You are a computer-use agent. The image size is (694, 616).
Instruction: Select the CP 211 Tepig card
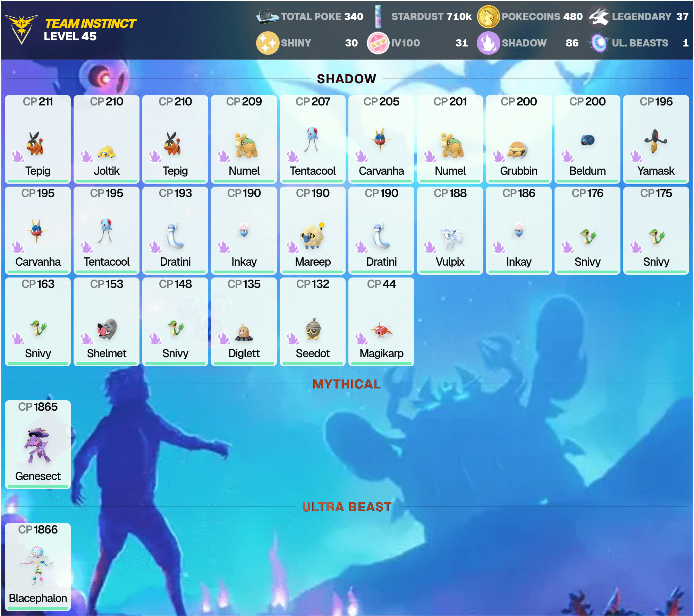click(x=38, y=139)
